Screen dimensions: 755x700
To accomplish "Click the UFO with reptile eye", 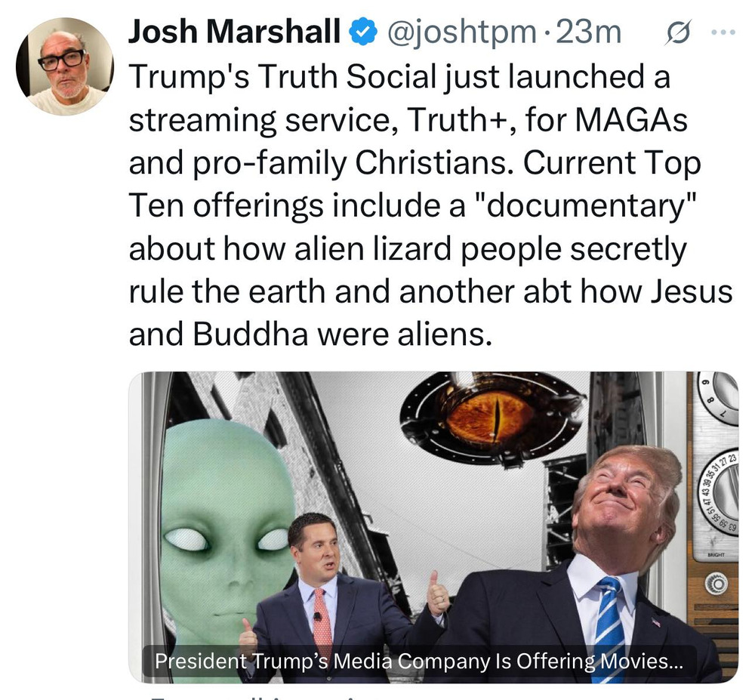I will (x=494, y=419).
